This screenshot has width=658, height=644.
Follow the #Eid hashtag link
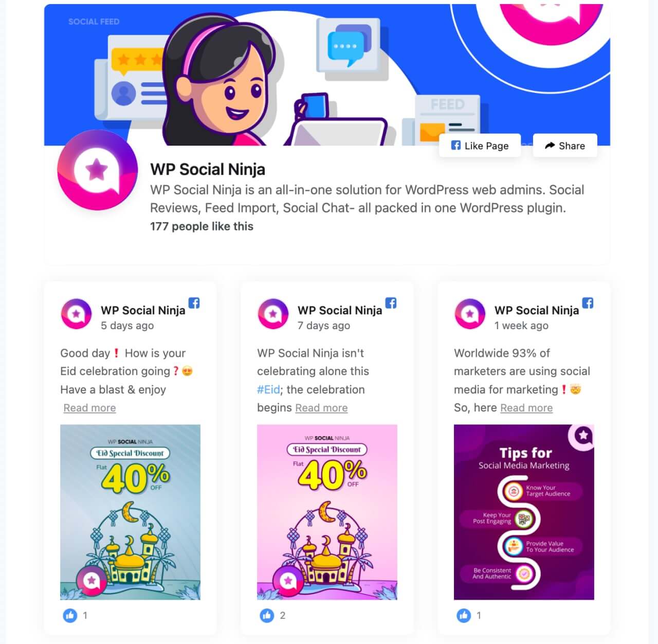(x=268, y=390)
